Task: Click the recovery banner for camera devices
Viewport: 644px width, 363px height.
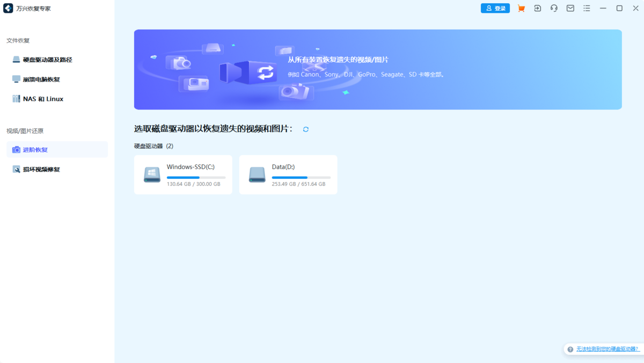Action: click(x=378, y=69)
